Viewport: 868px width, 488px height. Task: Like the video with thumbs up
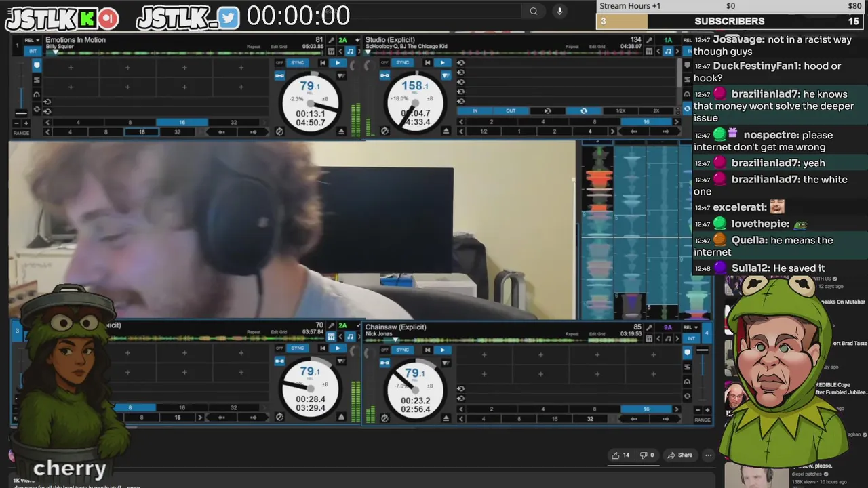coord(620,455)
